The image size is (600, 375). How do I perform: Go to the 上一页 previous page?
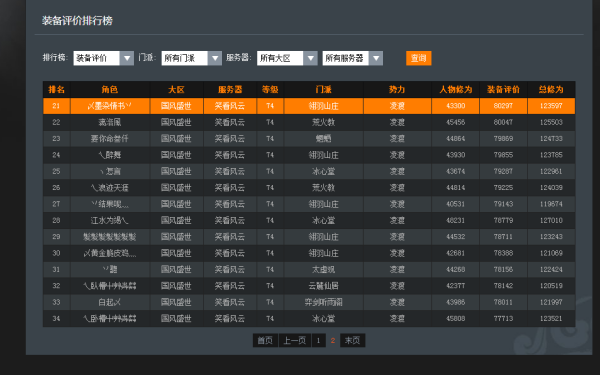[x=295, y=341]
